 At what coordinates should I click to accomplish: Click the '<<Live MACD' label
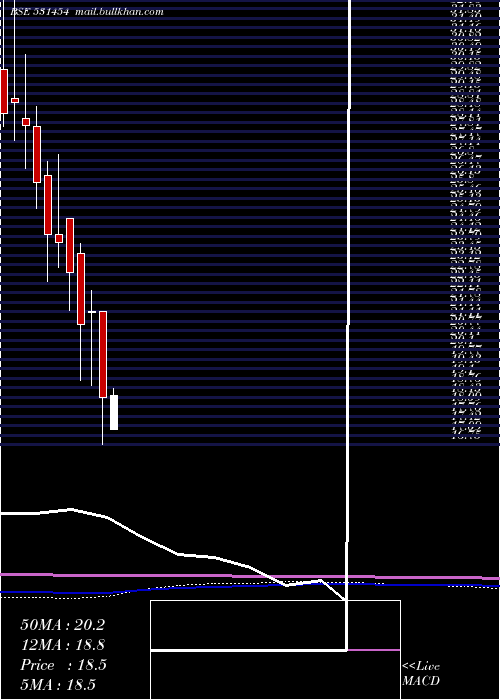421,674
